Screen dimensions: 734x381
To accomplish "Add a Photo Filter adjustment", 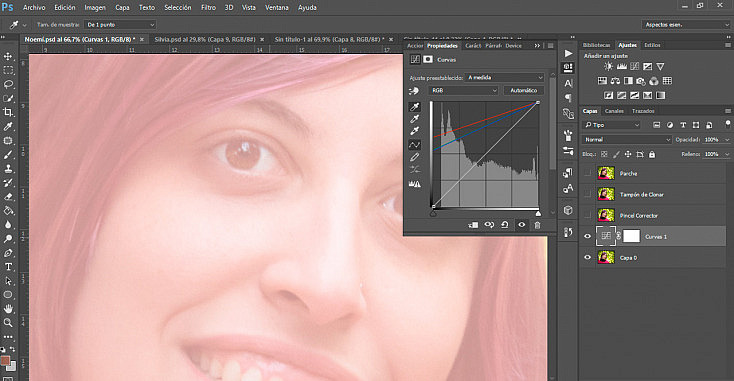I will (x=641, y=81).
